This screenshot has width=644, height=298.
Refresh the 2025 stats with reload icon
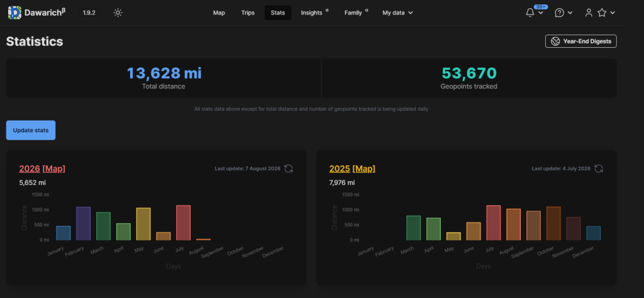pos(599,168)
